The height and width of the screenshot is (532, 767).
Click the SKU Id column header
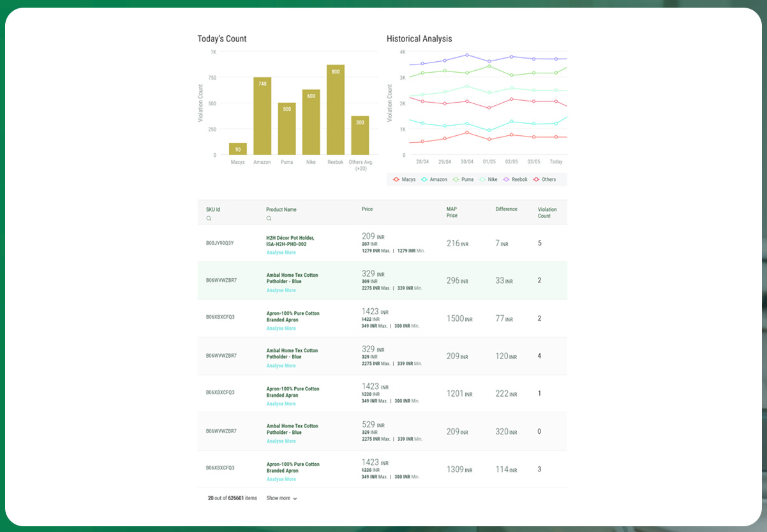click(x=213, y=209)
